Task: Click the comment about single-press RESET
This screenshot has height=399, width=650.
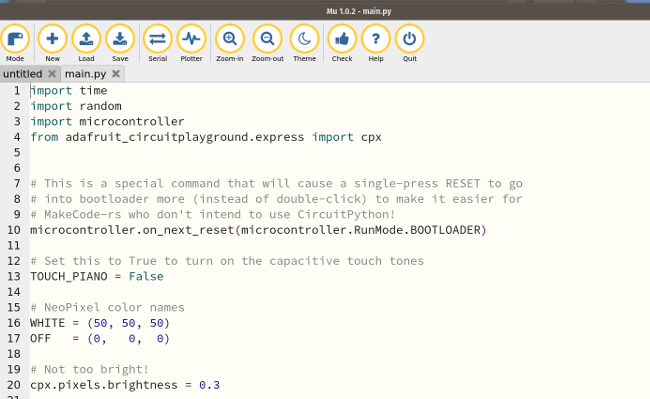Action: tap(276, 184)
